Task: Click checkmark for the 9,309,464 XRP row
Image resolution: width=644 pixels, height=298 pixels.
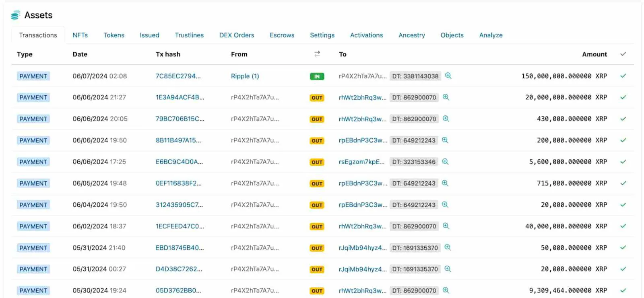Action: point(623,290)
